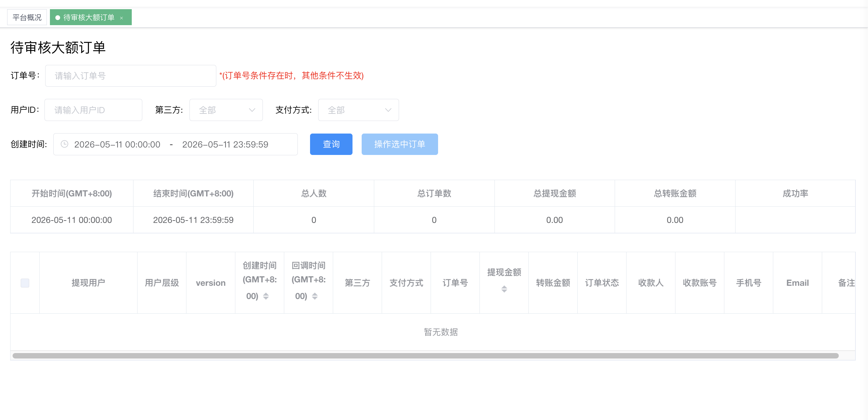Click the 用户层级 column header
Viewport: 868px width, 420px height.
[162, 283]
